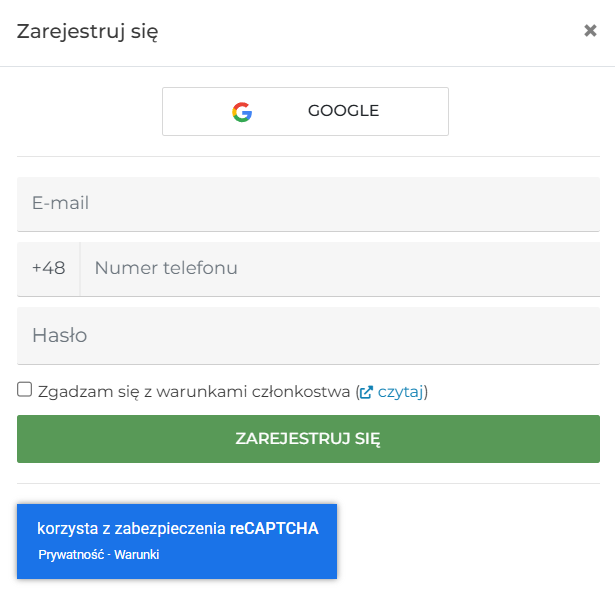Tick the membership terms agreement checkbox

click(25, 390)
